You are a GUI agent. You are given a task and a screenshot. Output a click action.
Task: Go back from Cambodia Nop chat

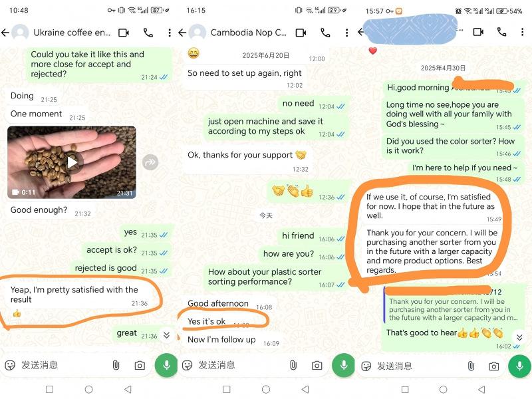click(x=182, y=33)
